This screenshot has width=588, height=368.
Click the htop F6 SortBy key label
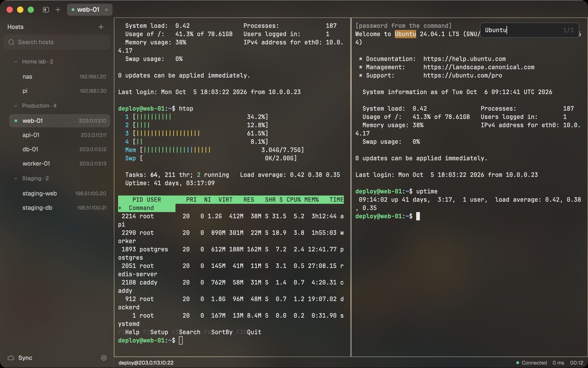(218, 332)
